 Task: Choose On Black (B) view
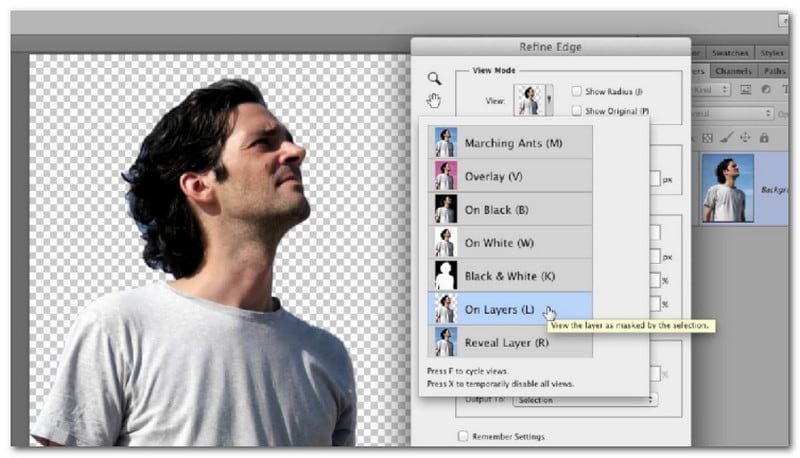pos(510,209)
